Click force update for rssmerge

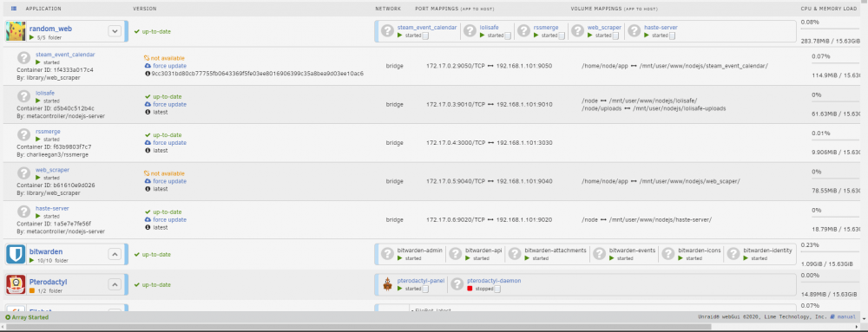coord(169,142)
